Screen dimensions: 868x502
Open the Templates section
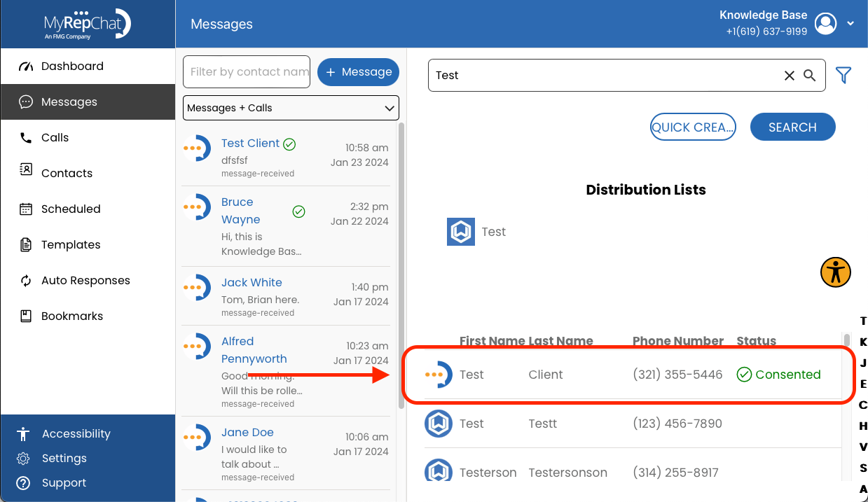click(x=88, y=245)
